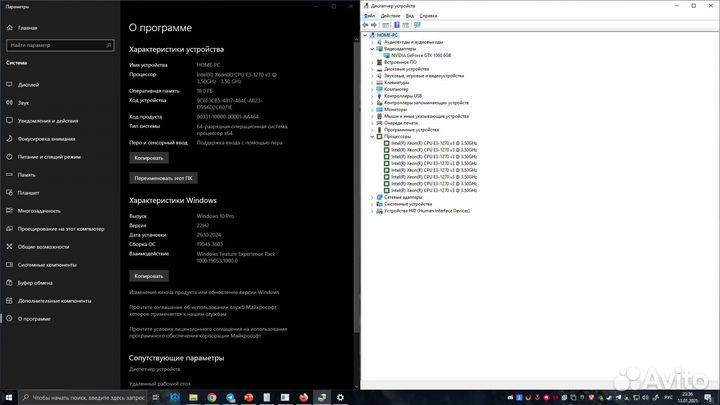This screenshot has width=720, height=405.
Task: Click the taskbar search box
Action: (x=84, y=397)
